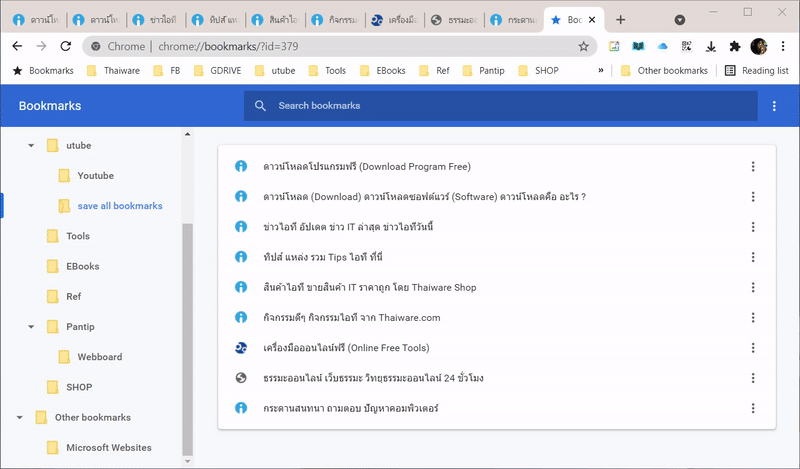Open more actions for Online Free Tools bookmark
Viewport: 800px width, 469px height.
pos(753,348)
